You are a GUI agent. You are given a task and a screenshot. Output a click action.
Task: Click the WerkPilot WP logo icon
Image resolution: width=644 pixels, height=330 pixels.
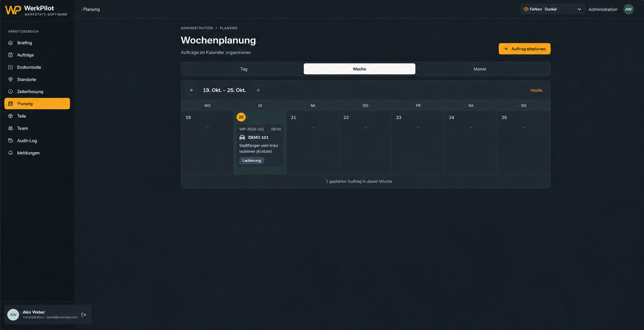(13, 10)
